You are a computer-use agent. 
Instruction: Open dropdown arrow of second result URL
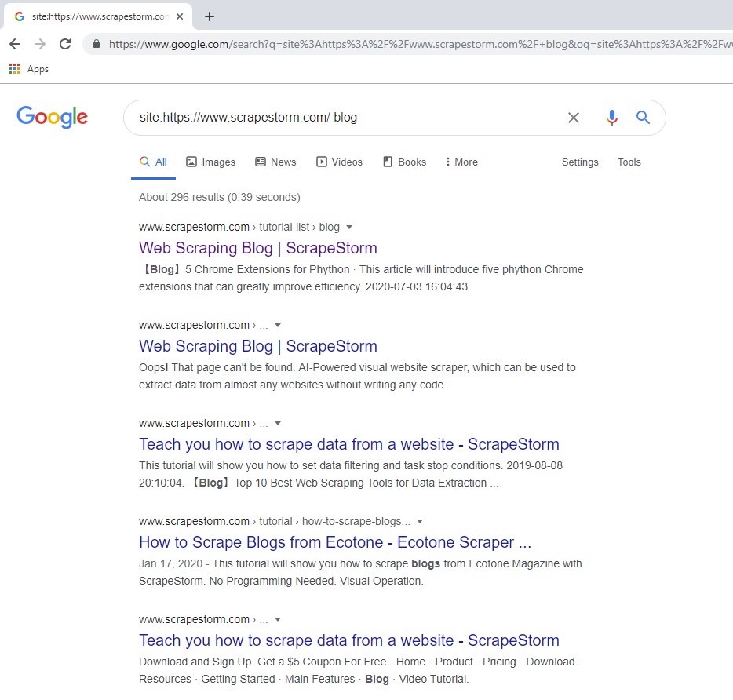278,326
